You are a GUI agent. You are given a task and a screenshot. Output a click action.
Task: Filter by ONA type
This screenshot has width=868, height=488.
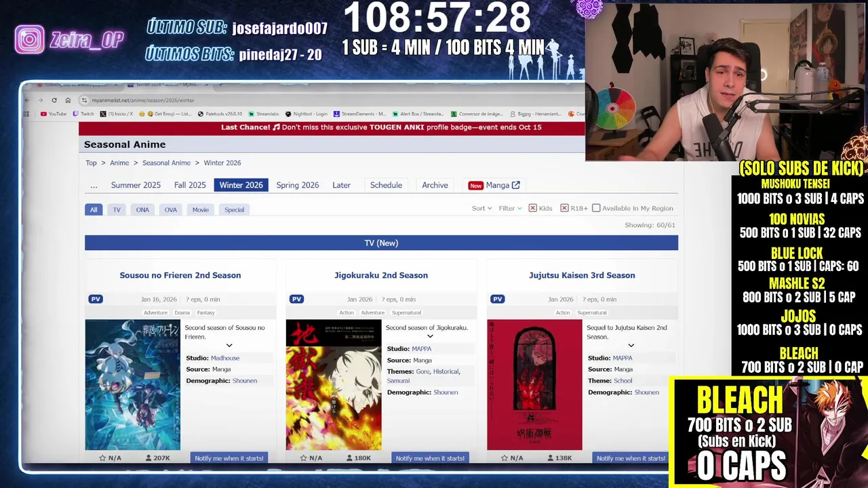click(142, 209)
